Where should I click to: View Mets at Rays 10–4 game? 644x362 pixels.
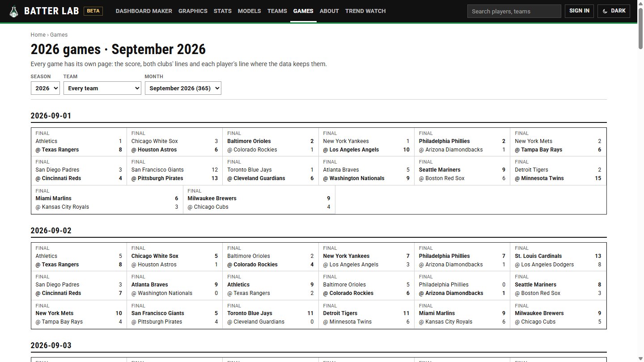[79, 314]
